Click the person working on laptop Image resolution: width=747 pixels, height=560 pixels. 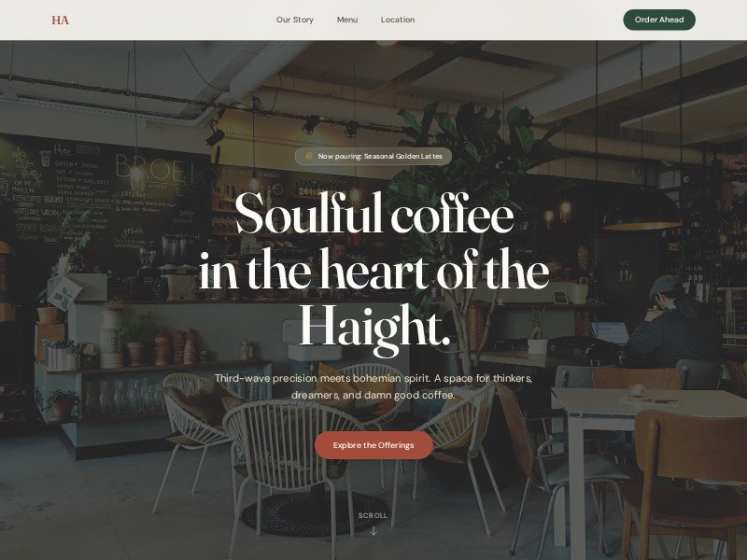tap(671, 324)
